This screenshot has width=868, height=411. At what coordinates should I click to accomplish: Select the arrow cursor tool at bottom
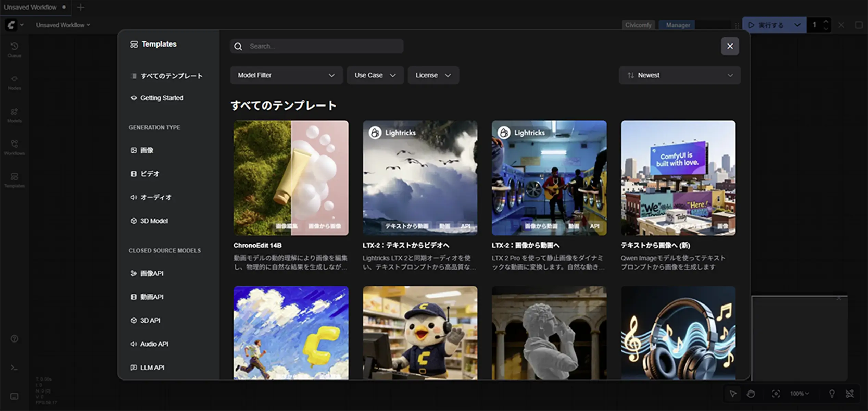click(733, 393)
